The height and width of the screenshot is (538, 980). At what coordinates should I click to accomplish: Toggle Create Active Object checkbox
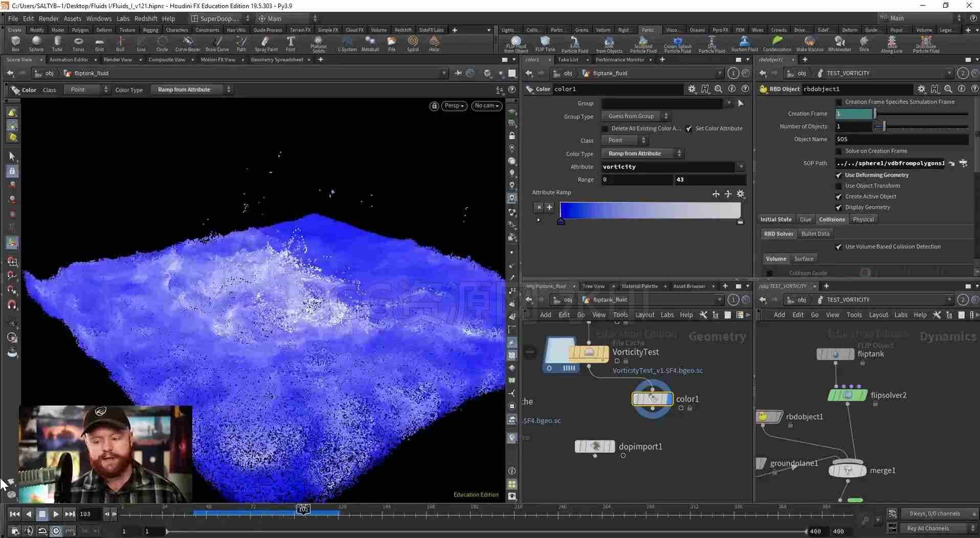click(838, 197)
